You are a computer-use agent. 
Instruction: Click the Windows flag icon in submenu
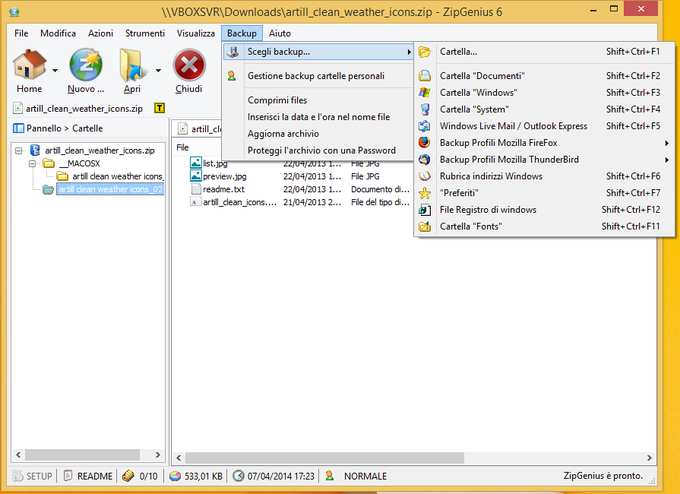(x=425, y=92)
